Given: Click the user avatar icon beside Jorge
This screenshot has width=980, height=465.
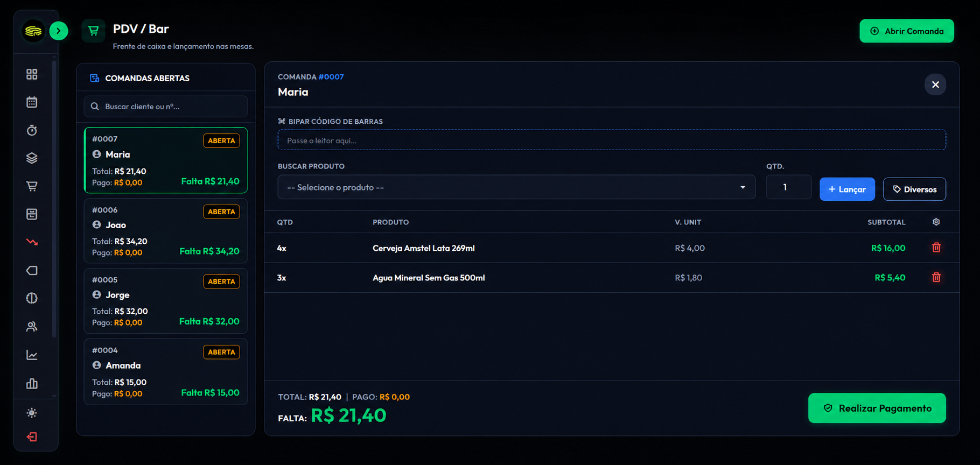Looking at the screenshot, I should pos(97,294).
